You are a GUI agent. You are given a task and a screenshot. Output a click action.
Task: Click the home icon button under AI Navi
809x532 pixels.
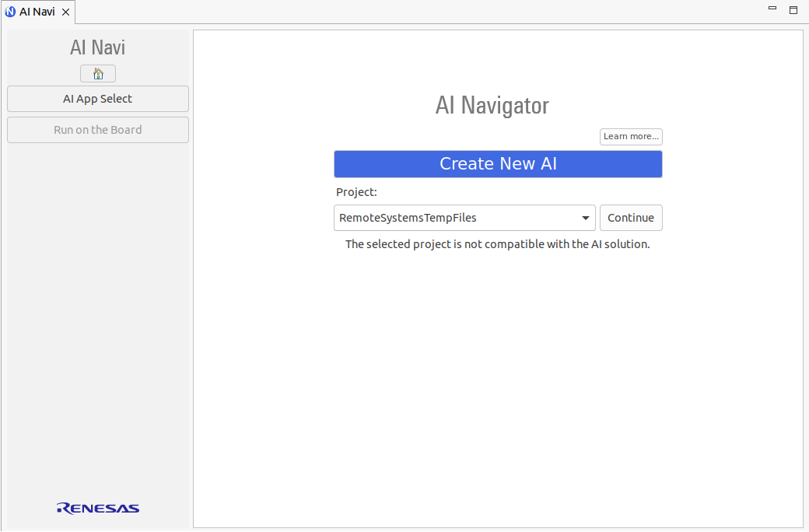click(x=98, y=74)
